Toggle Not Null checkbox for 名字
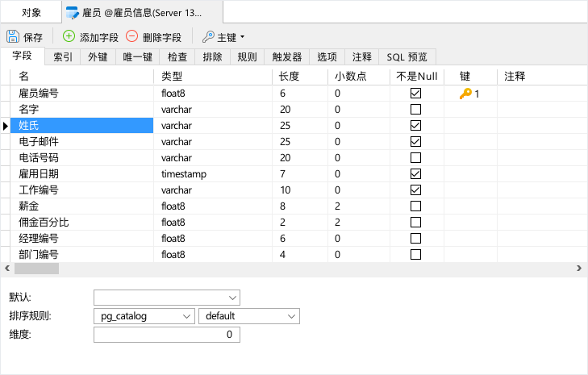This screenshot has height=375, width=588. click(415, 109)
